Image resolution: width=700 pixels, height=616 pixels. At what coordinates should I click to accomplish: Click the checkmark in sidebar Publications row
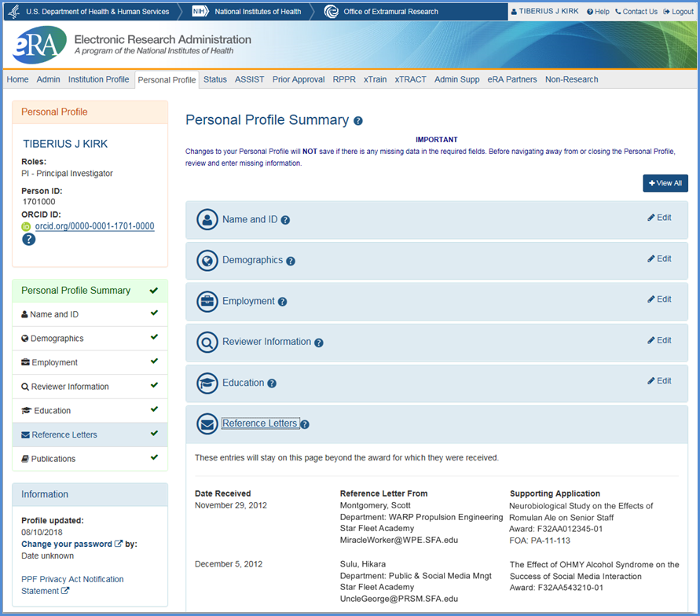coord(154,457)
